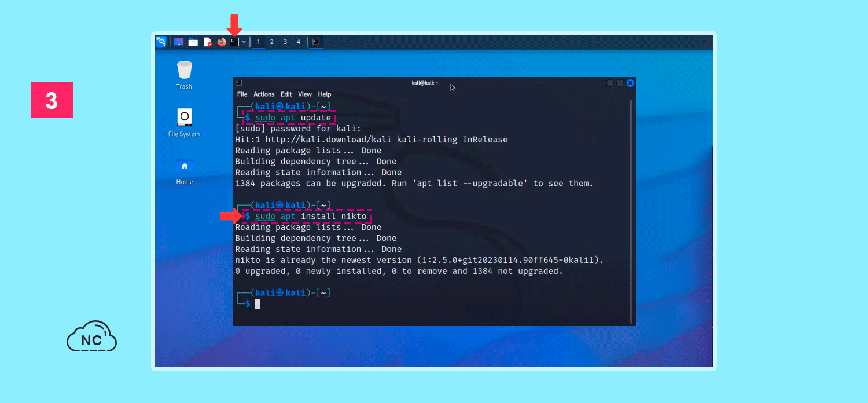Click the Show Desktop panel icon
The height and width of the screenshot is (403, 868).
pos(179,42)
